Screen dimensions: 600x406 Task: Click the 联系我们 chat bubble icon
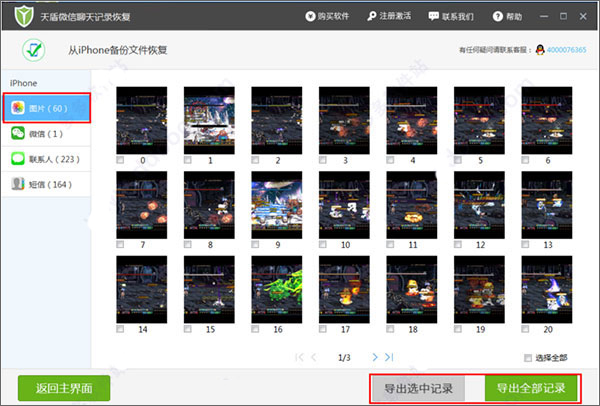(x=432, y=17)
